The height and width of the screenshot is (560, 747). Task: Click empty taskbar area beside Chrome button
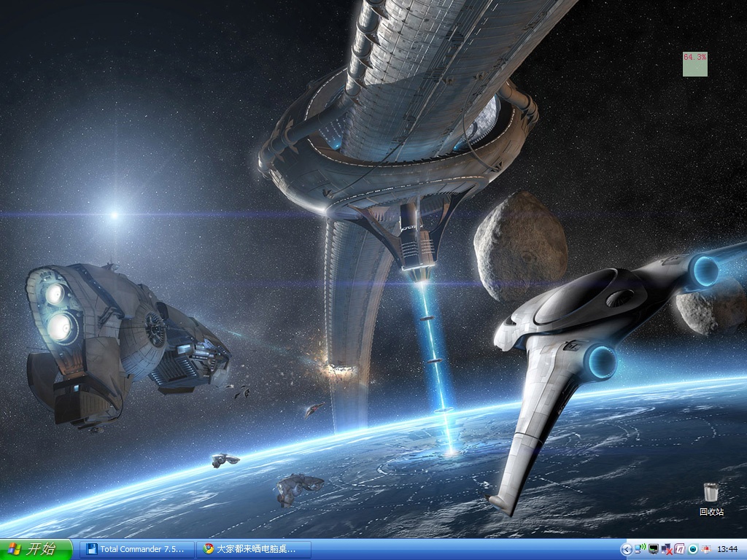[465, 550]
